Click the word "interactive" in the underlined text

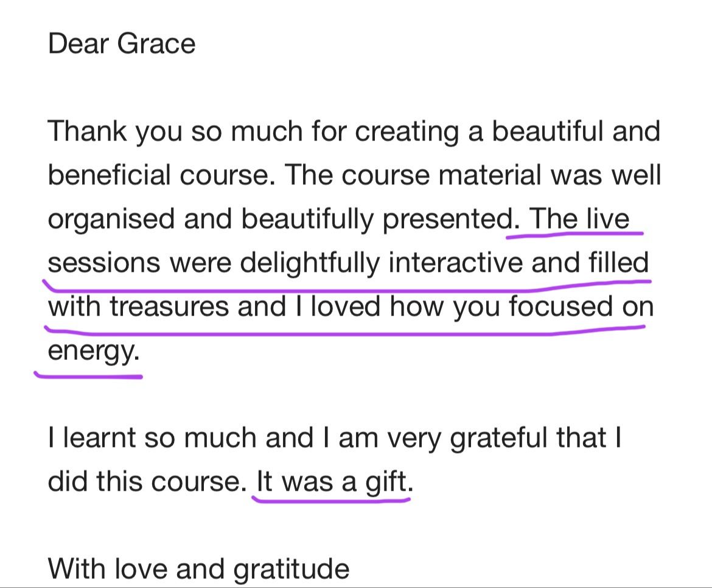tap(455, 263)
